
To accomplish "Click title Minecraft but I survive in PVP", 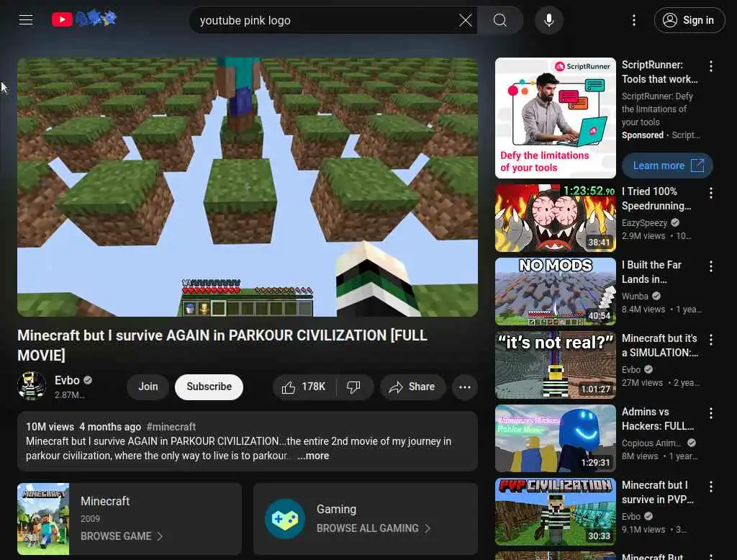I will pyautogui.click(x=658, y=492).
